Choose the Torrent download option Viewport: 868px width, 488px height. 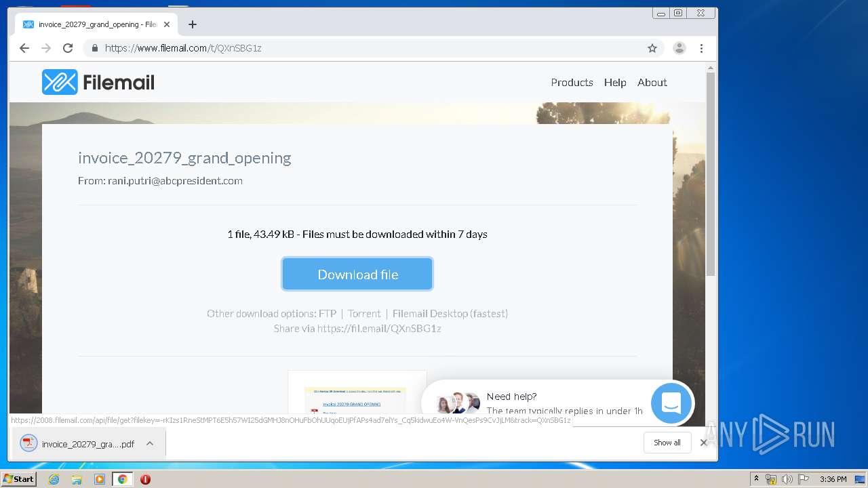364,313
